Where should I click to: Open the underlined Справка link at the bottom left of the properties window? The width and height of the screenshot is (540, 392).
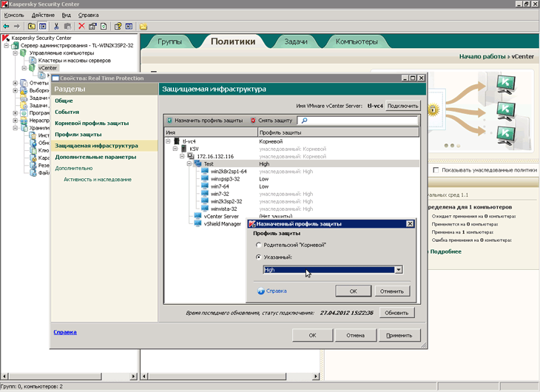(x=65, y=332)
